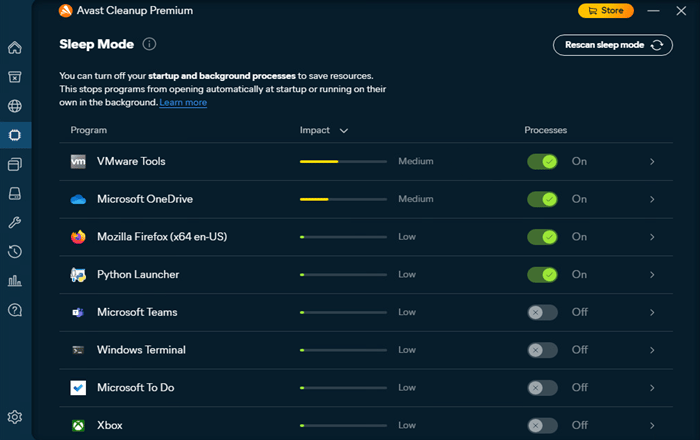Click the On label for Mozilla Firefox
700x440 pixels.
click(x=579, y=237)
